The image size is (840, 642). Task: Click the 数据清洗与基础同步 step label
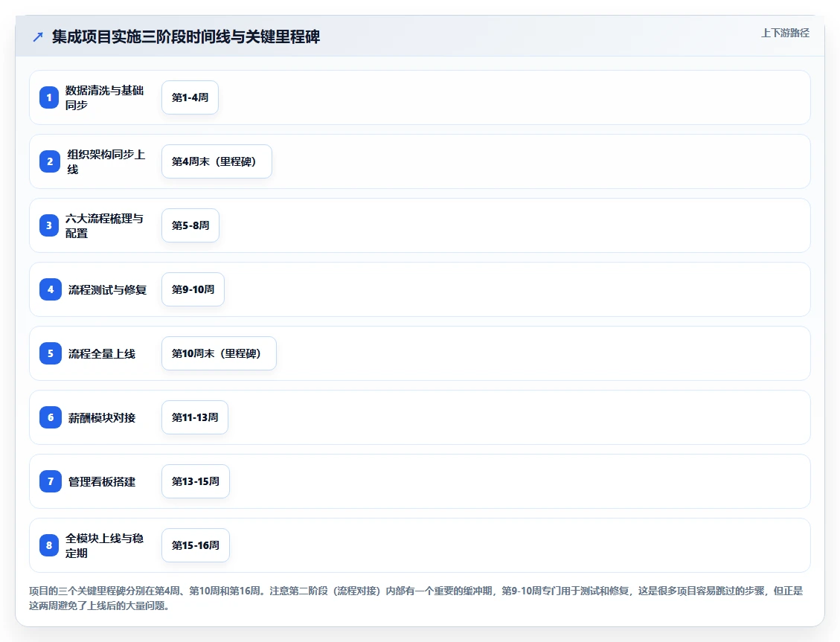pyautogui.click(x=104, y=97)
